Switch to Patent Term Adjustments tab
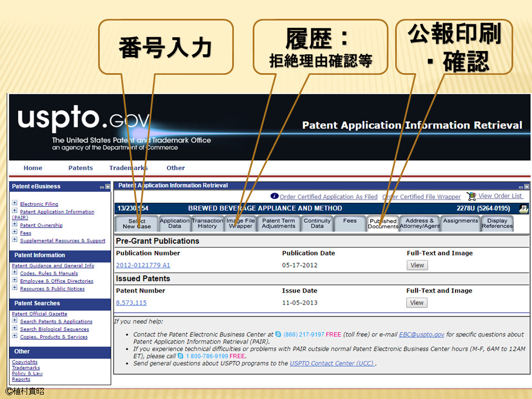Viewport: 532px width, 399px height. pyautogui.click(x=279, y=223)
